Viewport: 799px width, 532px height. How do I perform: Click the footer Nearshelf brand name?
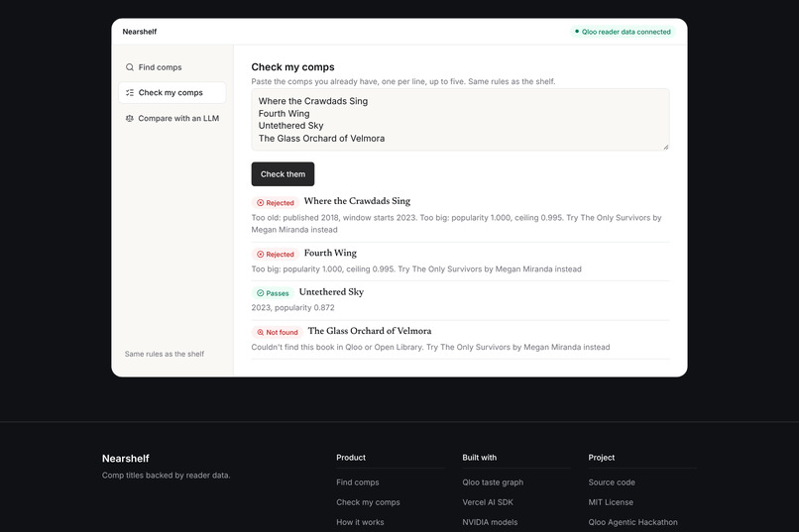pos(125,458)
